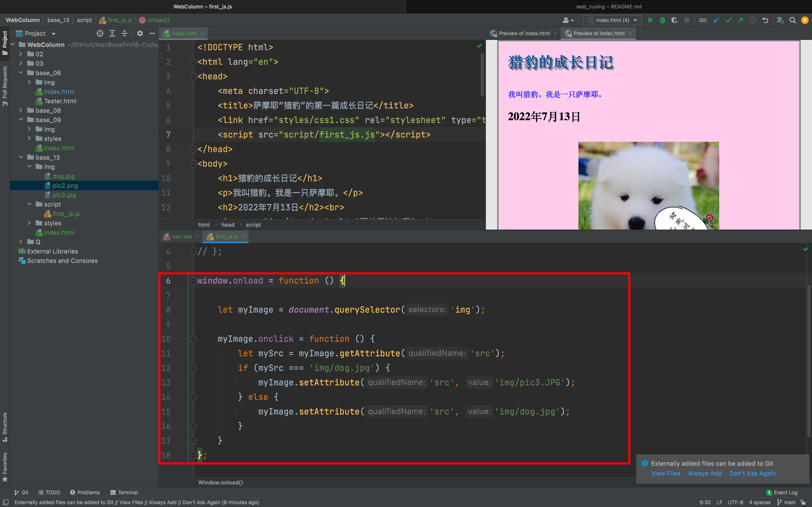
Task: Click the Git commit checkmark icon
Action: 728,20
